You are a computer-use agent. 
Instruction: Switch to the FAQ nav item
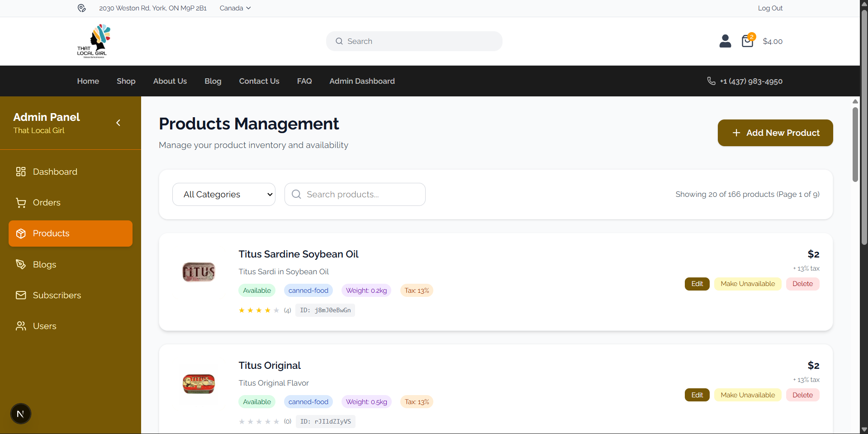point(304,81)
